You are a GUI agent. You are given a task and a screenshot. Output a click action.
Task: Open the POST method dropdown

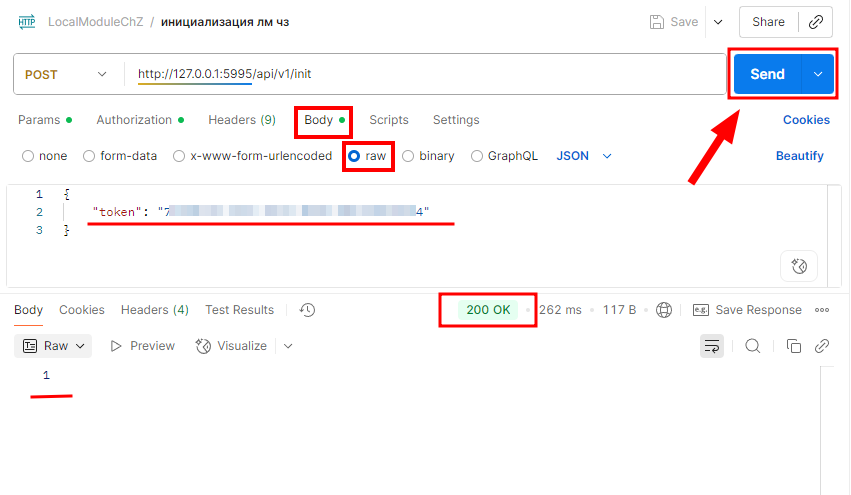pos(67,74)
